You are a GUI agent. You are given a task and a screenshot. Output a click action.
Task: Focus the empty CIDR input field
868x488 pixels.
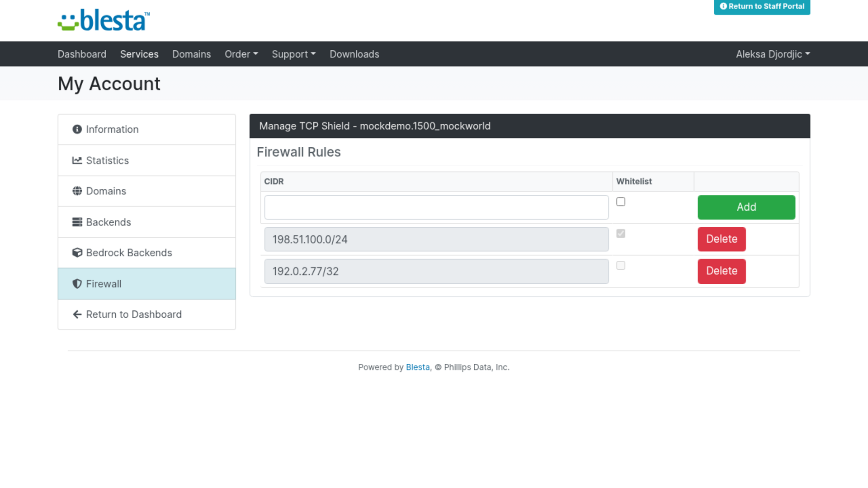tap(437, 207)
